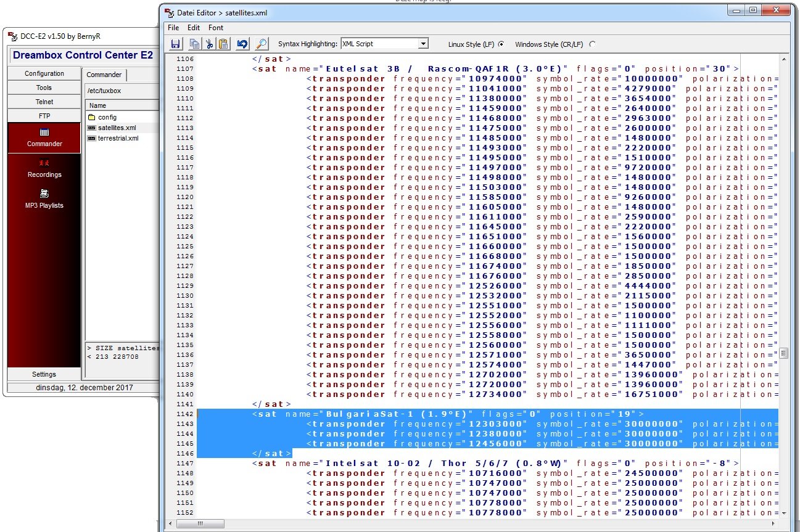Save the file with the floppy disk icon

click(x=176, y=44)
